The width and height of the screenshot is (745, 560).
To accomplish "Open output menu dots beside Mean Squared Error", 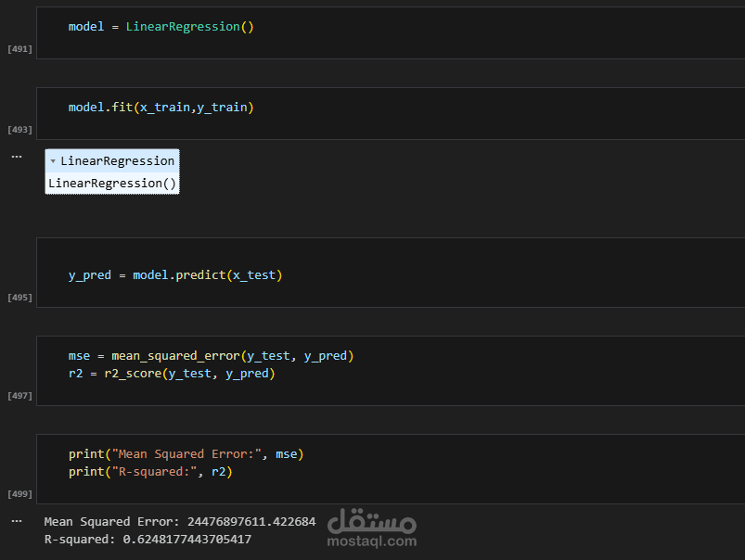I will pyautogui.click(x=17, y=521).
